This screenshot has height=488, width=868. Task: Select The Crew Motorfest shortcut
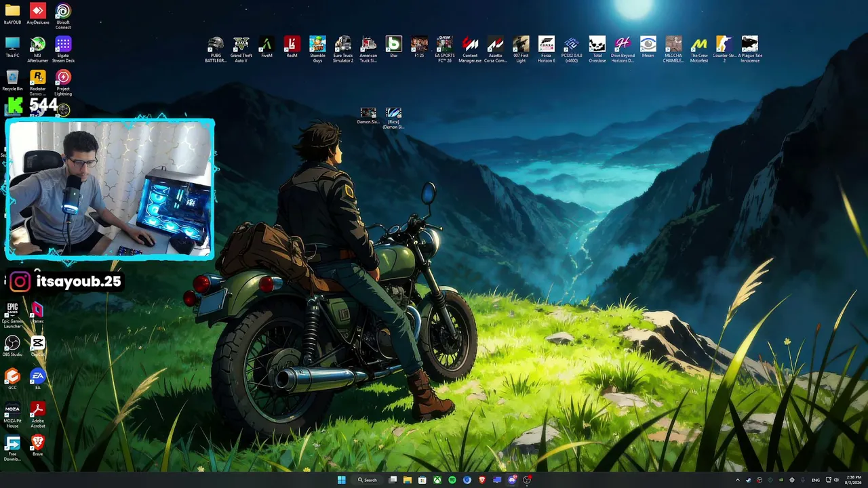tap(698, 49)
